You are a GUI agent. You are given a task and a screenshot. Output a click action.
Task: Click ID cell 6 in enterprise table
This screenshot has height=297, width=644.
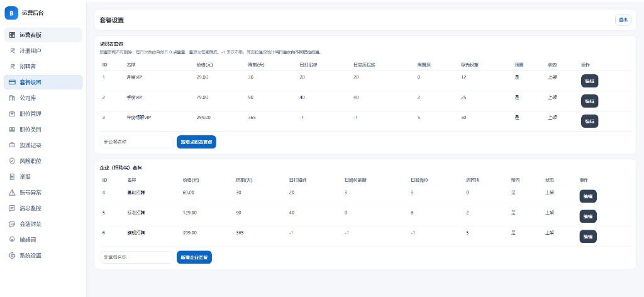pos(104,233)
